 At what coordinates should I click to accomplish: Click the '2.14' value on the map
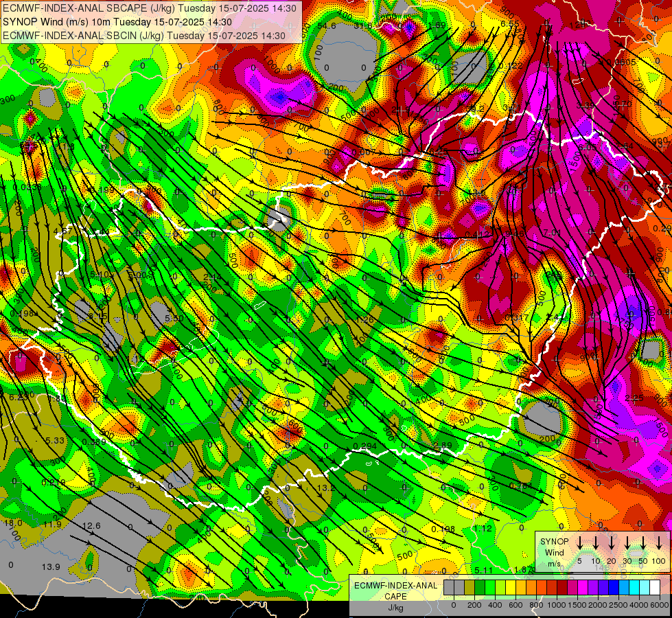click(x=212, y=277)
